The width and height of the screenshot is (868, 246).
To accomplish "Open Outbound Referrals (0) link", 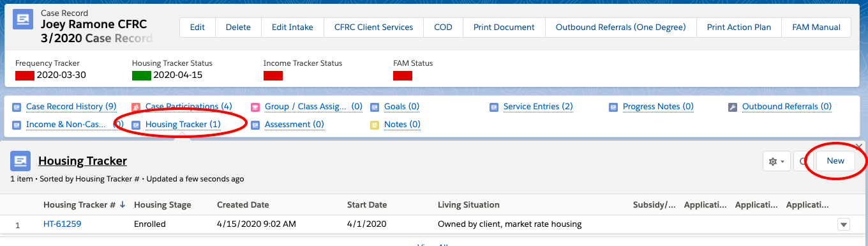I will [787, 107].
